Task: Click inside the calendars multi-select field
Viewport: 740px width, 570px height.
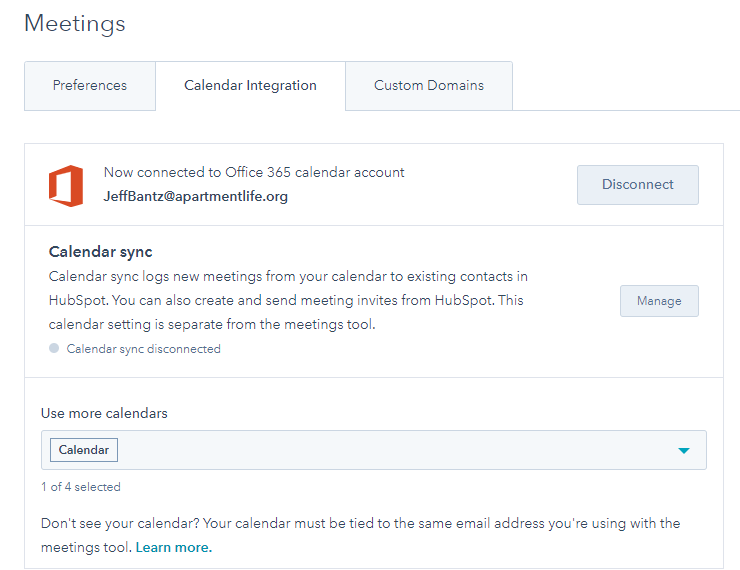Action: point(374,450)
